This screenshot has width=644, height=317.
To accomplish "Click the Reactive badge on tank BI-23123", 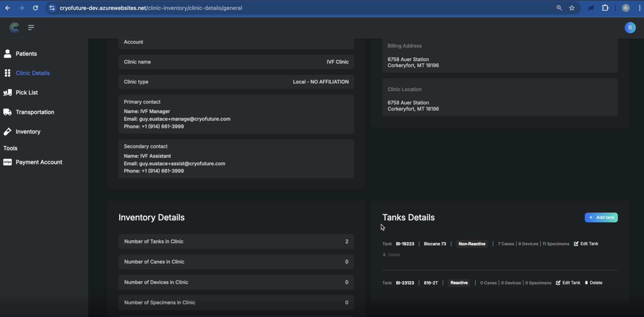I will pyautogui.click(x=459, y=283).
